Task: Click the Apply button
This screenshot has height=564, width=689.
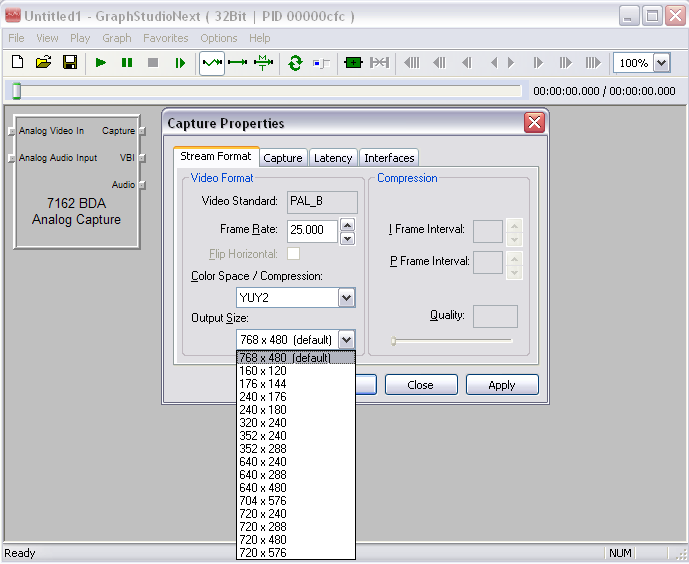Action: click(x=502, y=385)
